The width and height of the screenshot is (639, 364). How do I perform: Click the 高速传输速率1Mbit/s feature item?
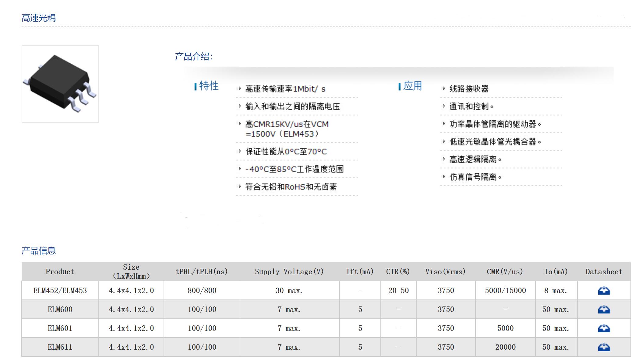(x=285, y=89)
